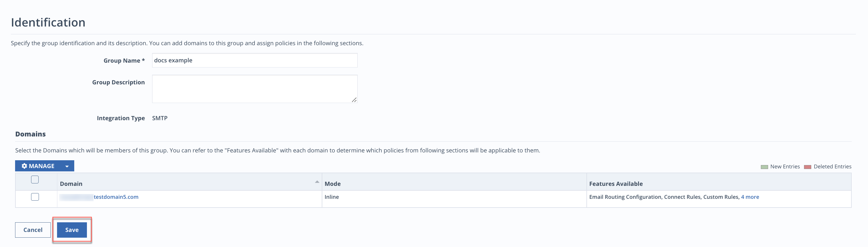Click the Mode column header
The image size is (868, 247).
(332, 184)
